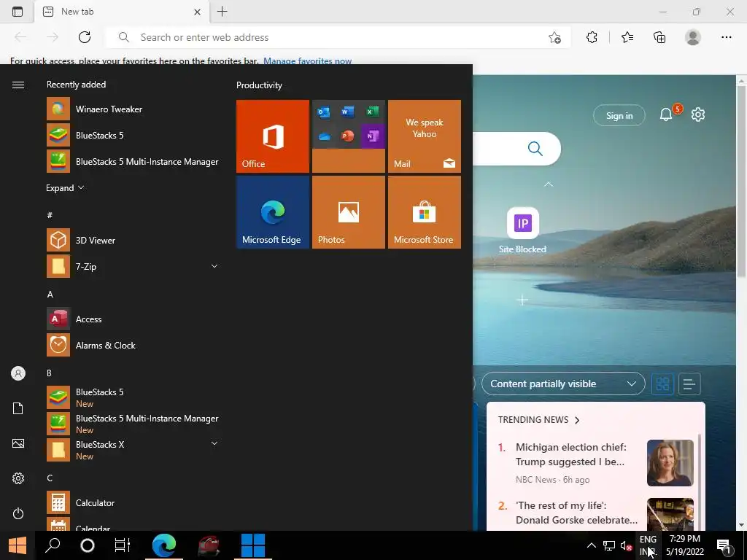Open Settings gear in Start sidebar
The width and height of the screenshot is (747, 560).
(x=18, y=478)
